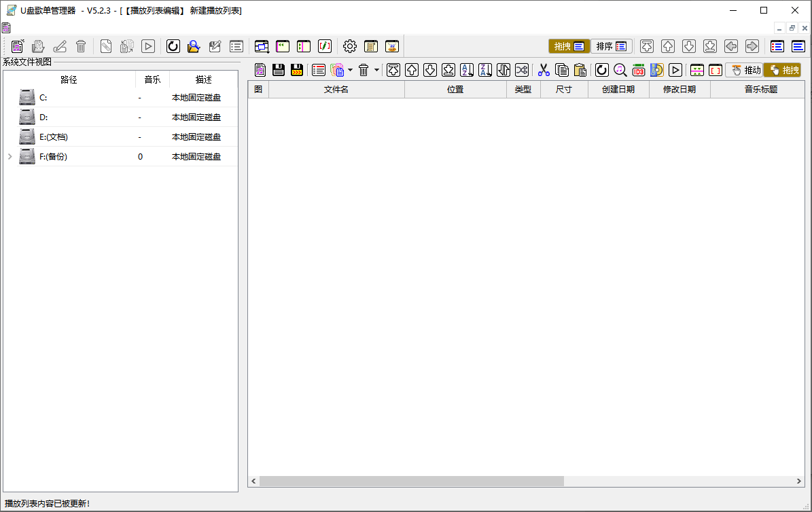Select the C: drive in file tree
Screen dimensions: 812x512
pyautogui.click(x=43, y=98)
